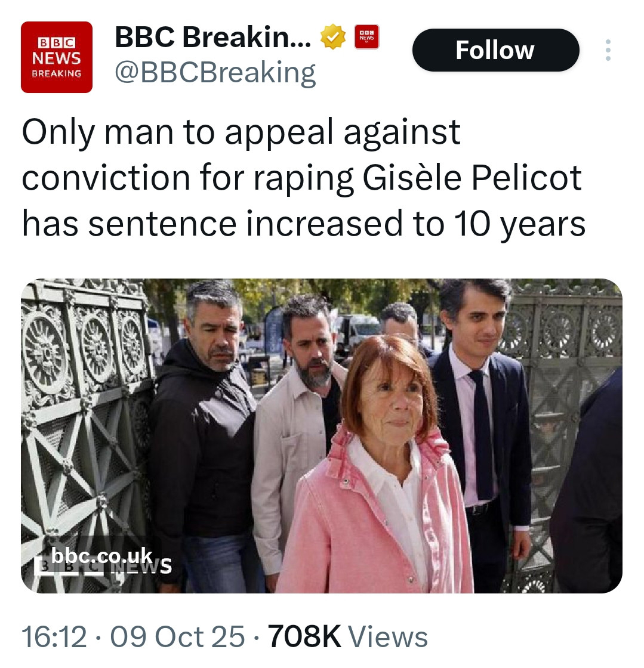Image resolution: width=644 pixels, height=668 pixels.
Task: Click the BBC Breakin... display name
Action: 212,38
